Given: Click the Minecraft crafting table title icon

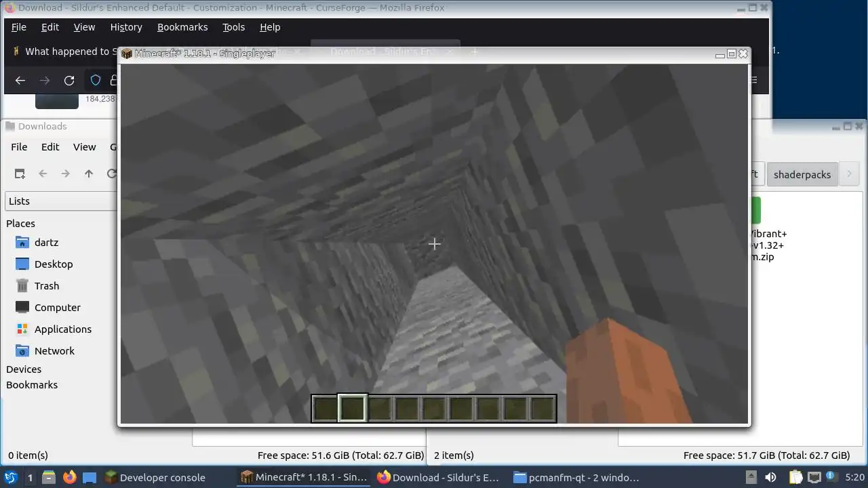Looking at the screenshot, I should pyautogui.click(x=127, y=54).
